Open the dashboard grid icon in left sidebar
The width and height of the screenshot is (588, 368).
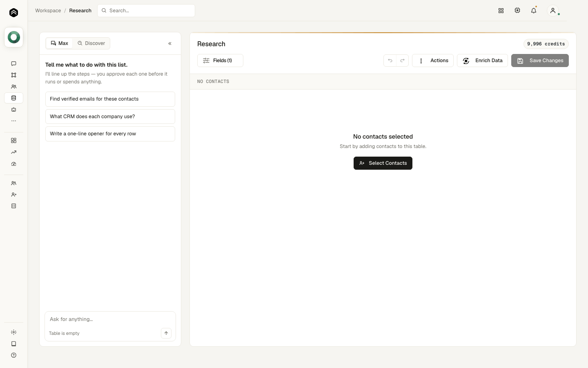point(13,141)
